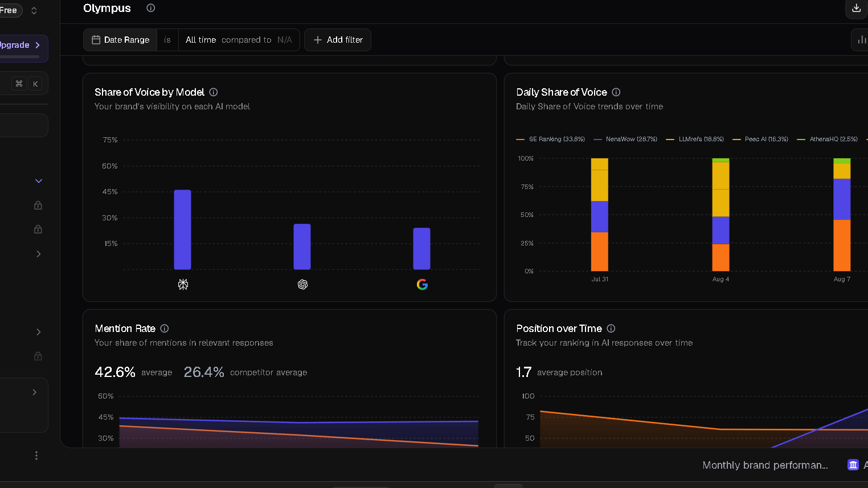Toggle NenaWow (28.7%) legend series
Viewport: 868px width, 488px height.
(x=625, y=139)
